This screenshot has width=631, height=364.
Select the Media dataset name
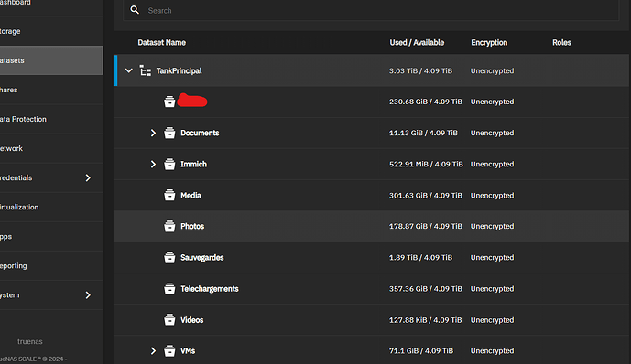(190, 195)
